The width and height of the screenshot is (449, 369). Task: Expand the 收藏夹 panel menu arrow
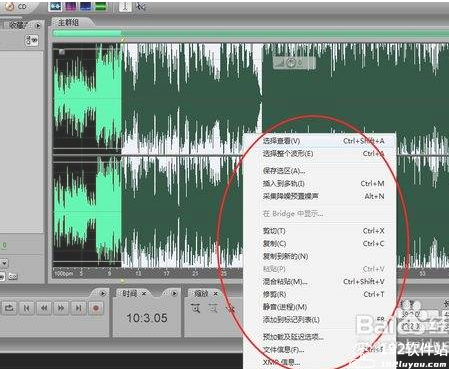click(x=38, y=25)
